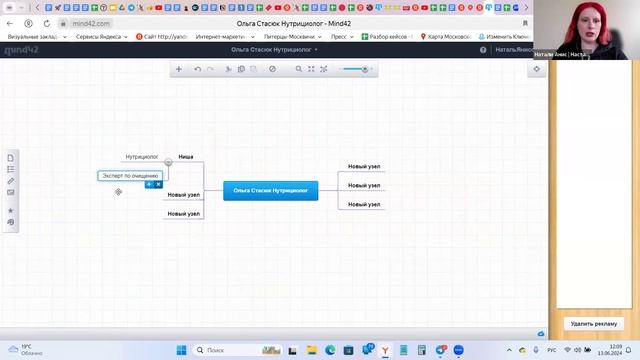
Task: Open the 'Разбор кейсов' bookmark
Action: tap(387, 37)
